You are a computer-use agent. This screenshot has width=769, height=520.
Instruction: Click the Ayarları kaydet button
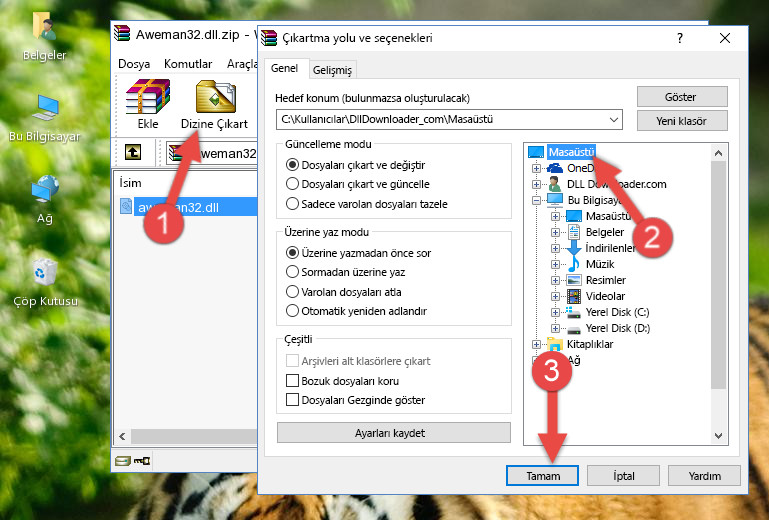[x=394, y=433]
